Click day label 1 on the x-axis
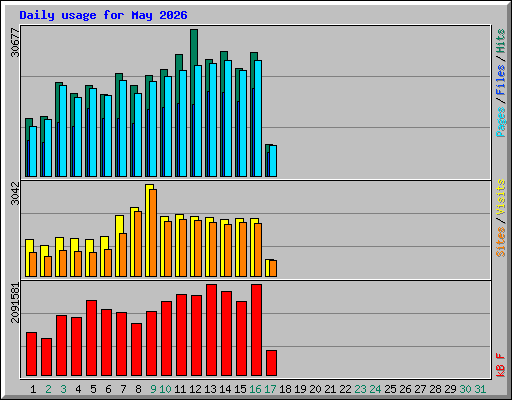This screenshot has height=400, width=512. click(33, 389)
